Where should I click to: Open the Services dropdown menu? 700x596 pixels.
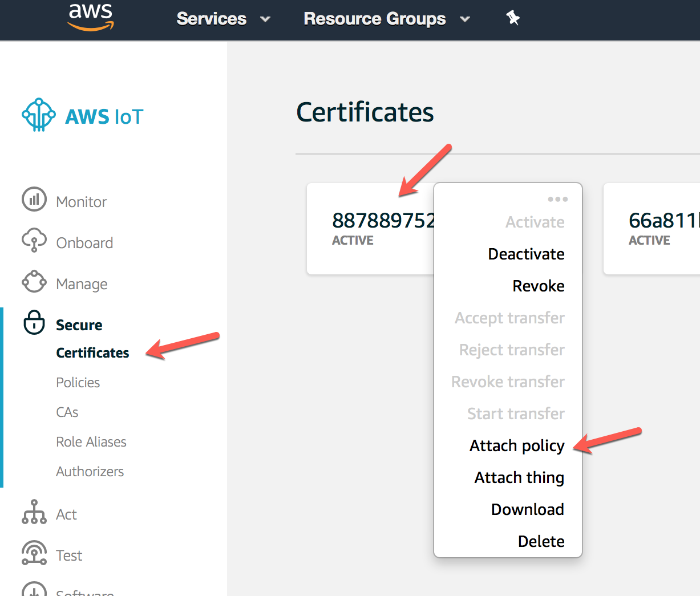tap(223, 19)
